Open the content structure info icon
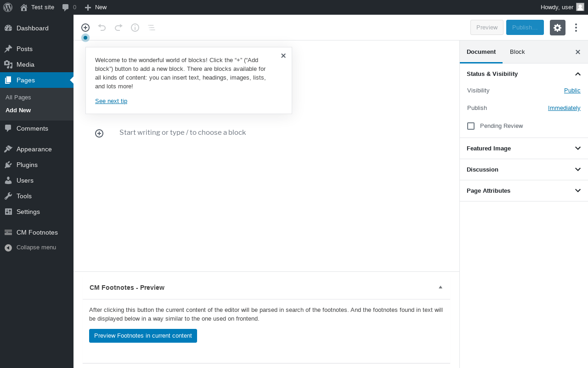Screen dimensions: 588x368 tap(135, 28)
